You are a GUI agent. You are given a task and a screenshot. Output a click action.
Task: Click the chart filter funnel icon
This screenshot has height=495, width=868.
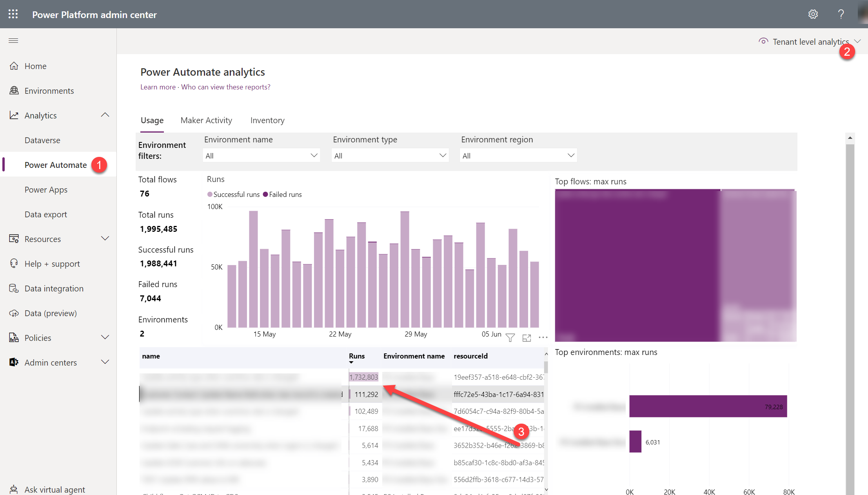(x=510, y=338)
